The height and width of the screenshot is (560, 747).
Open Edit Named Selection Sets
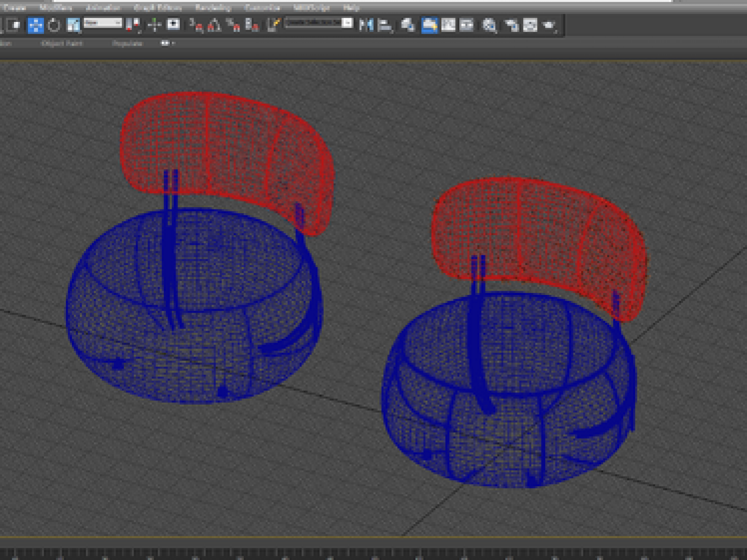point(274,25)
